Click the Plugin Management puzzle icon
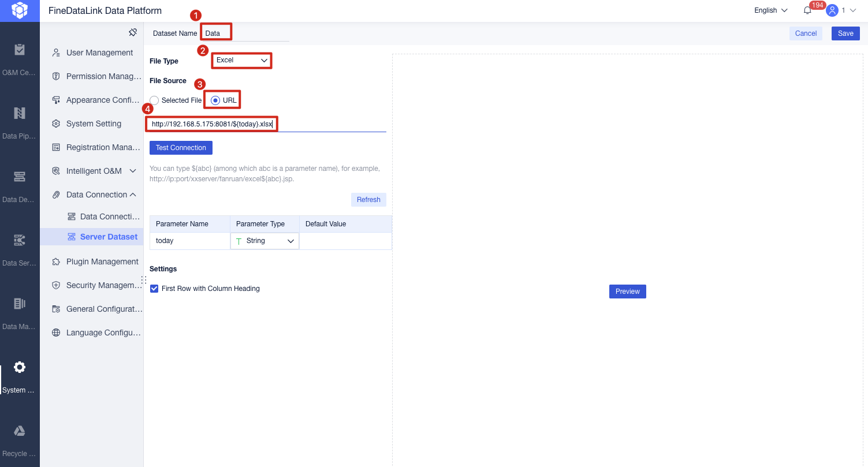The image size is (868, 467). pyautogui.click(x=56, y=261)
